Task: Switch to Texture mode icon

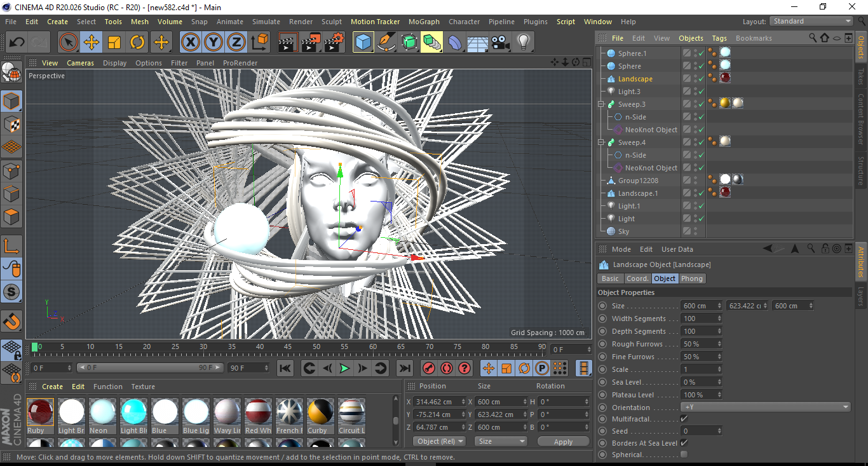Action: coord(11,125)
